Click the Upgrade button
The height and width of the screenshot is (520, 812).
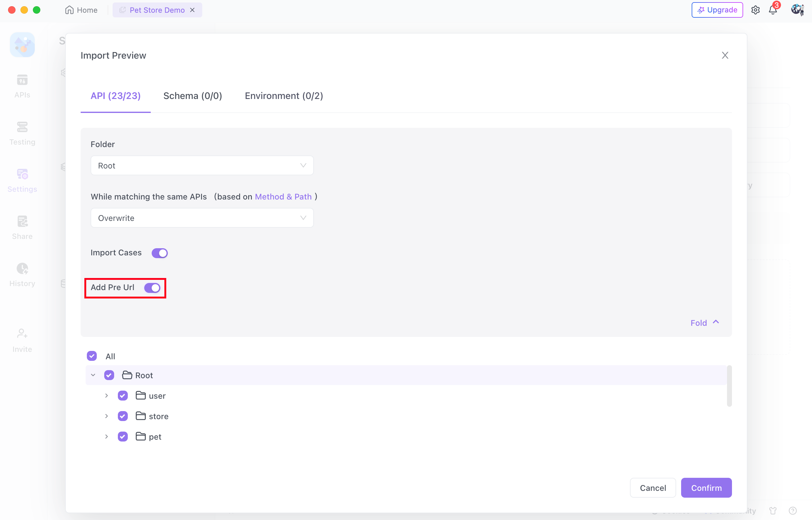coord(717,10)
